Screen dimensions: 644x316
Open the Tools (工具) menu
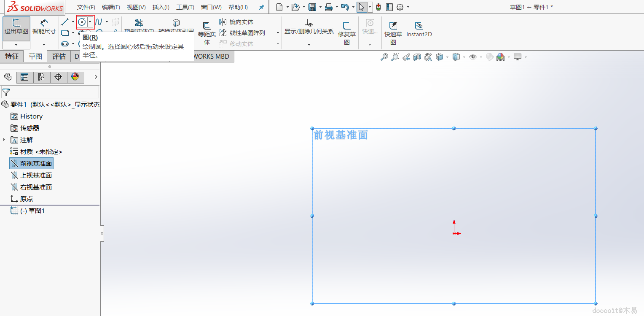(185, 8)
